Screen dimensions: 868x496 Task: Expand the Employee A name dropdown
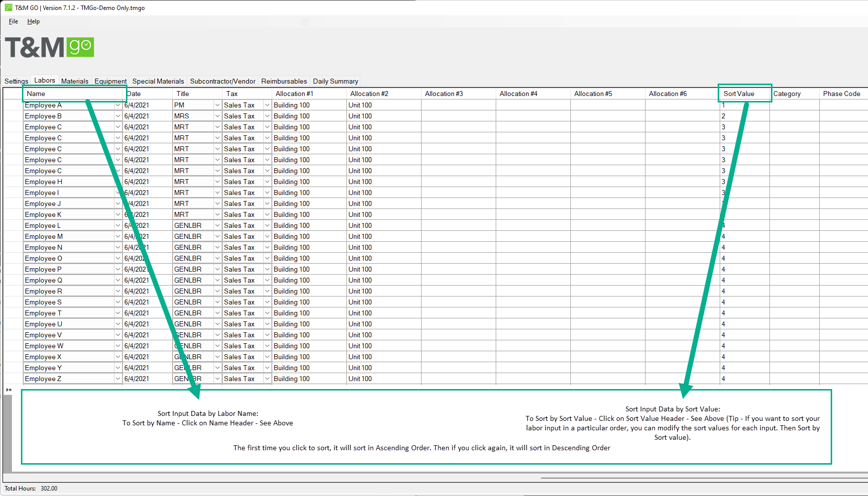tap(118, 105)
